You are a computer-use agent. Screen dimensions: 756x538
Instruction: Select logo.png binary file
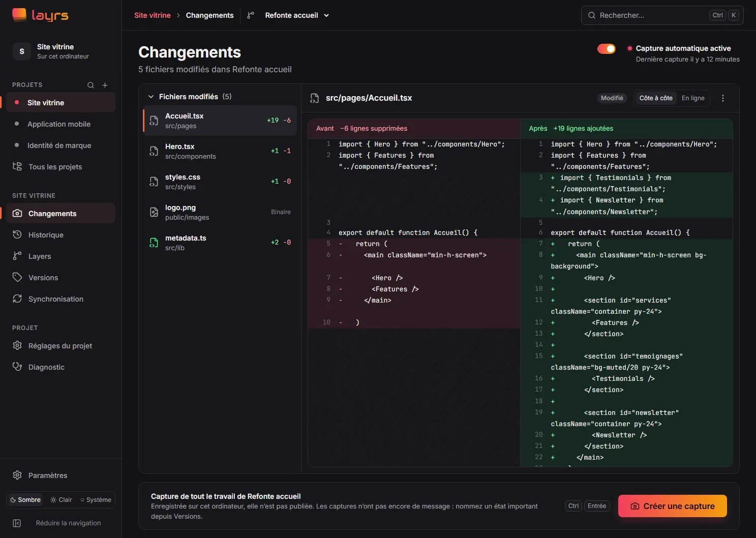coord(220,212)
